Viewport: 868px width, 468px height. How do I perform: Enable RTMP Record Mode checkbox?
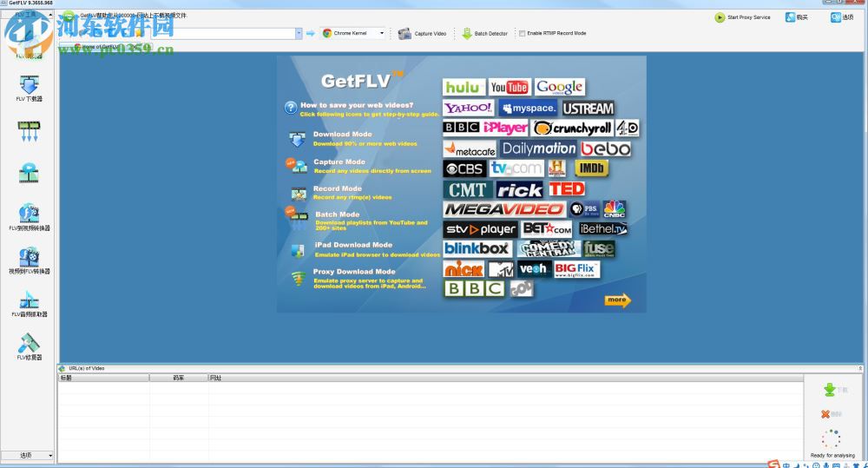tap(522, 33)
